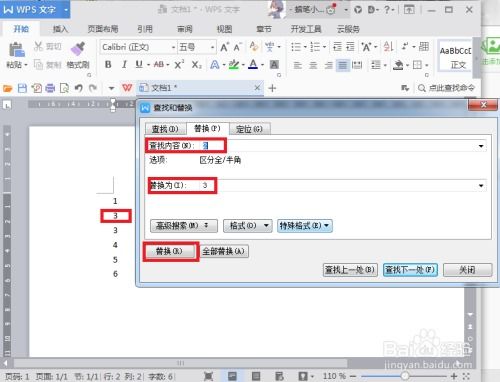This screenshot has width=500, height=382.
Task: Click the Cut scissors icon
Action: (39, 46)
